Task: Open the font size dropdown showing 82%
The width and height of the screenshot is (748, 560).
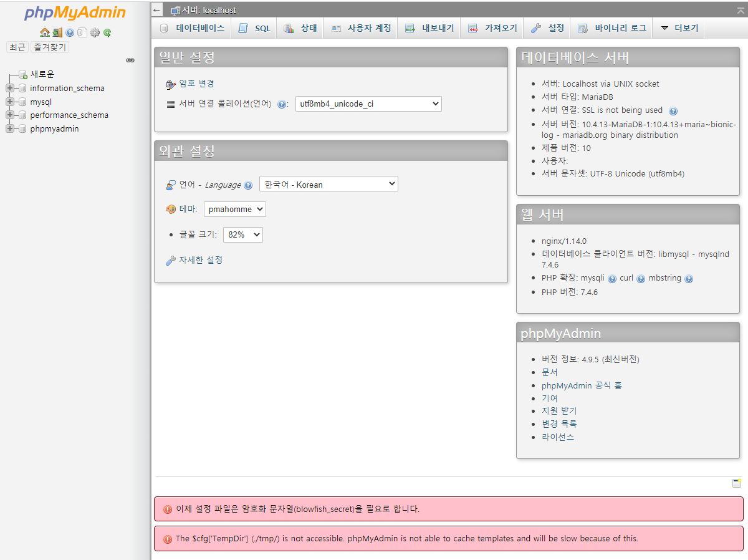Action: 242,234
